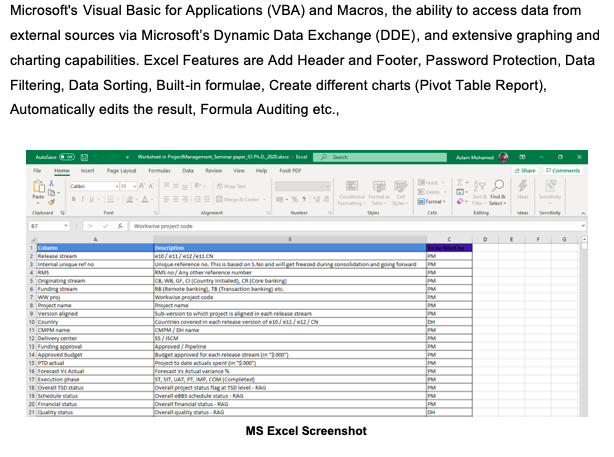Click the Borders icon in Font group
Image resolution: width=614 pixels, height=457 pixels.
[x=110, y=199]
